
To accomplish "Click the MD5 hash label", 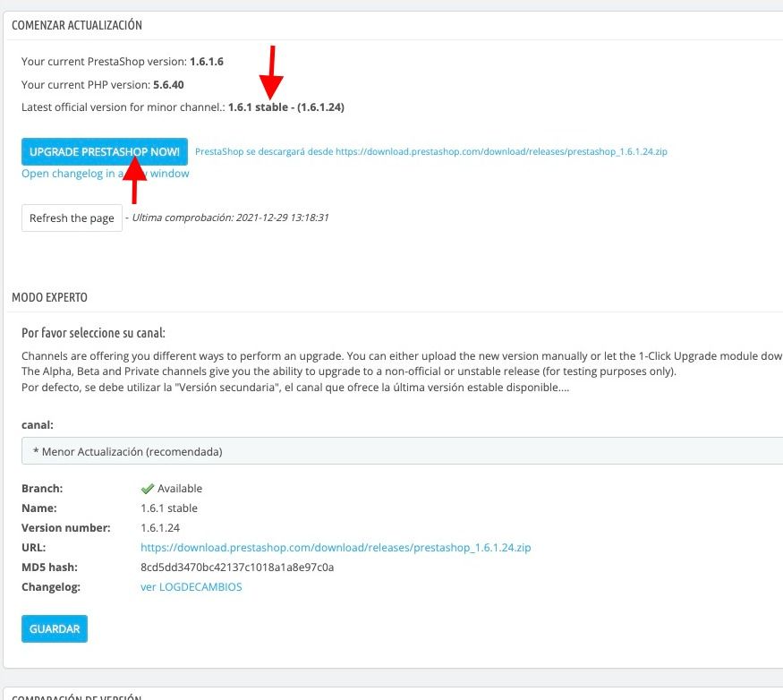I will pos(49,568).
